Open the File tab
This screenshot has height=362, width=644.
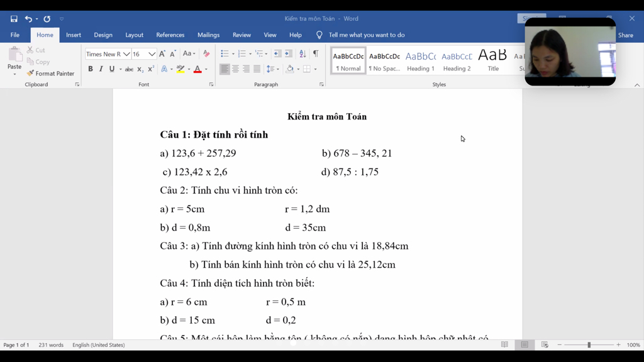(15, 35)
